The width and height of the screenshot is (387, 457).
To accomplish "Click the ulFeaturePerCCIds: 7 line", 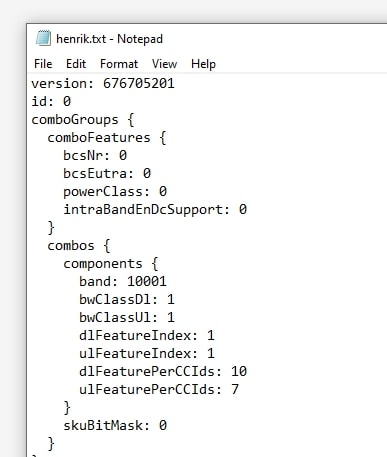I will pyautogui.click(x=159, y=389).
